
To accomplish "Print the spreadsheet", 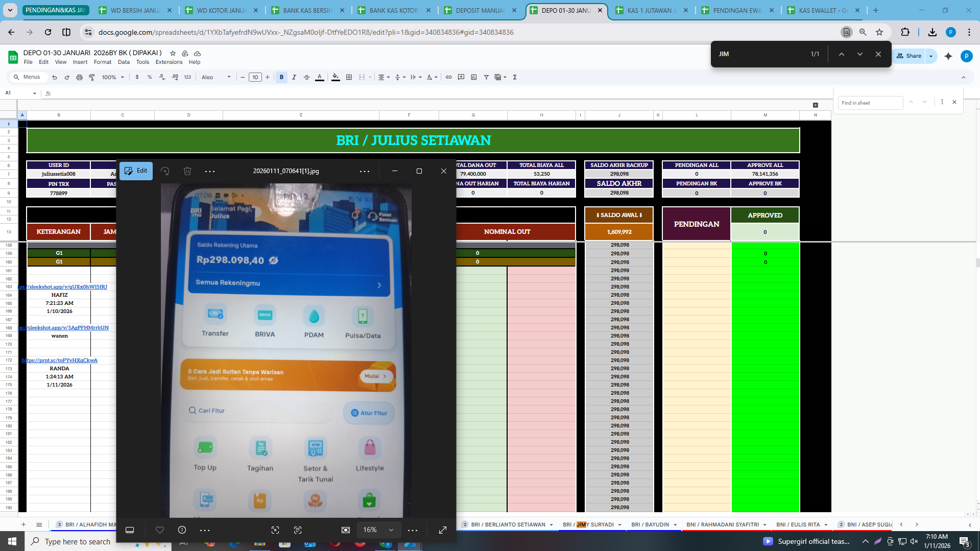I will coord(79,77).
